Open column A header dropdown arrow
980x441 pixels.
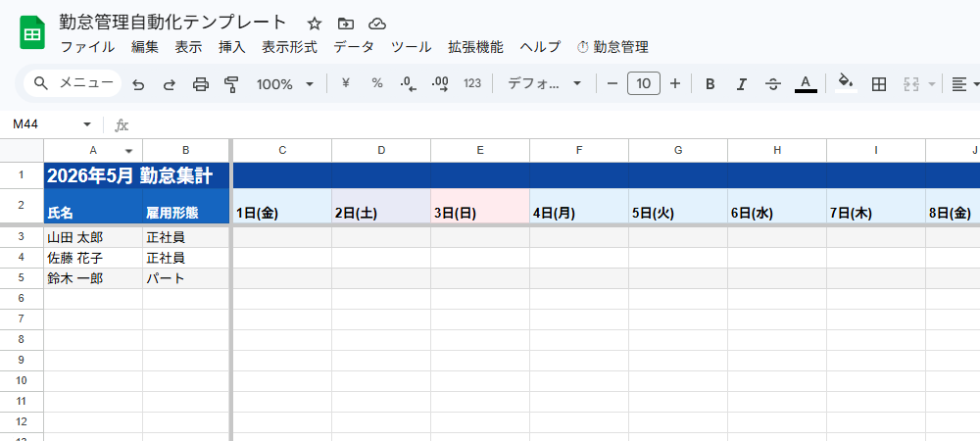tap(129, 151)
